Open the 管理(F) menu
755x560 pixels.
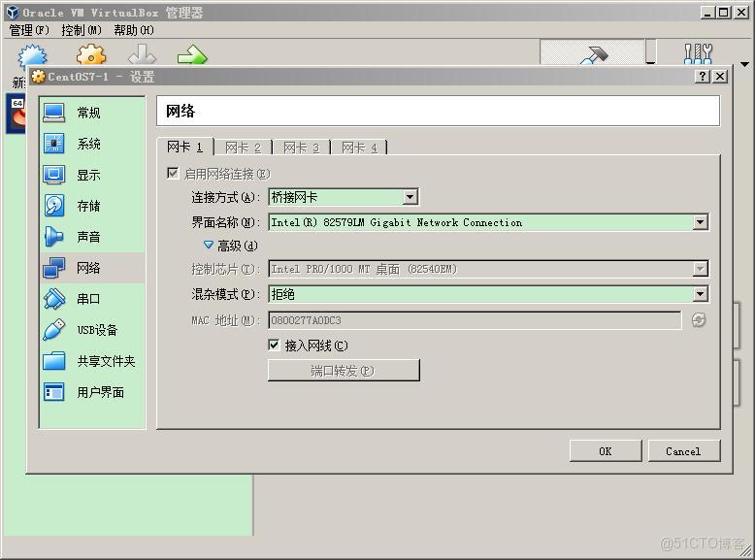click(29, 30)
